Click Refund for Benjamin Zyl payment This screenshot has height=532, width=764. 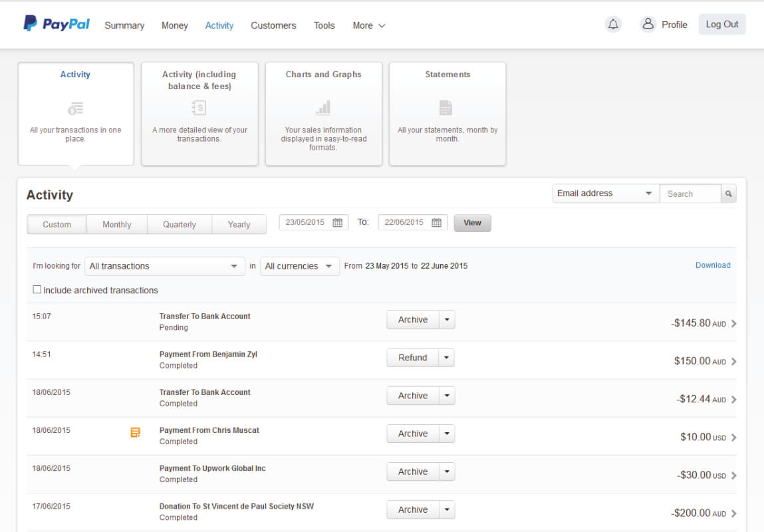(x=413, y=358)
